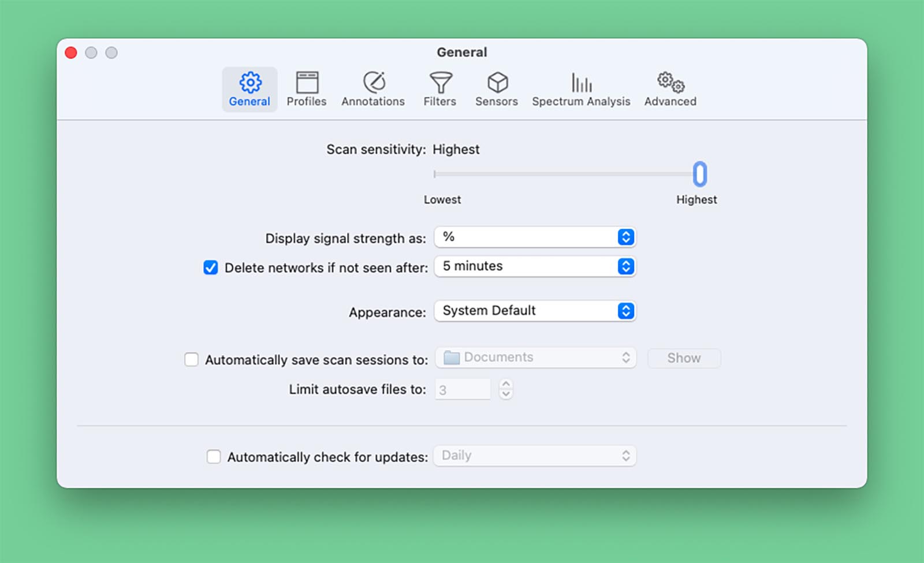
Task: Select the General gear icon
Action: click(250, 83)
